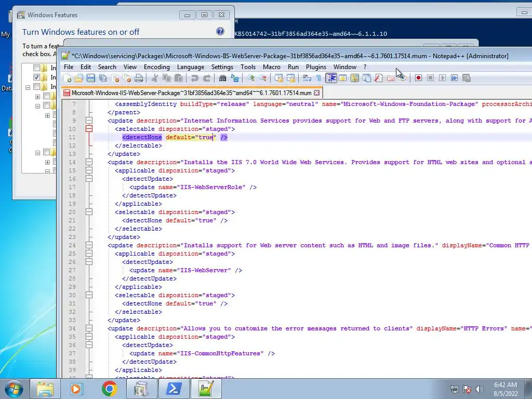Toggle file monitoring eye icon
Screen dimensions: 532x399
(403, 78)
